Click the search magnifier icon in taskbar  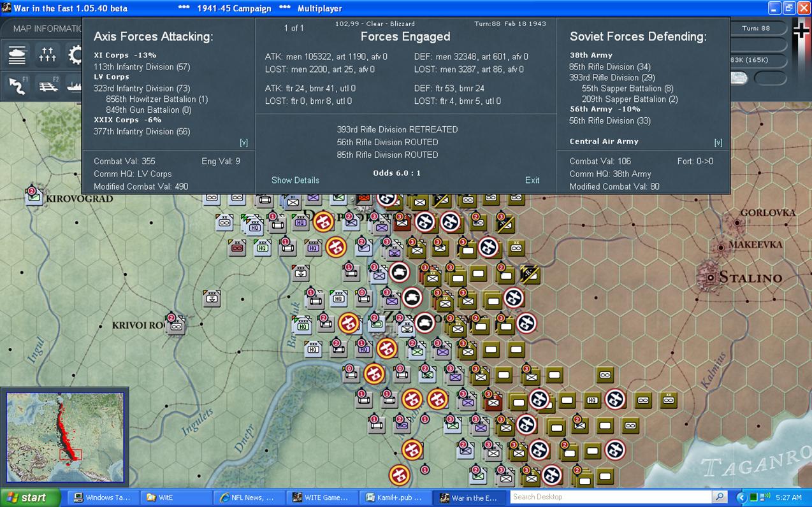[x=720, y=497]
